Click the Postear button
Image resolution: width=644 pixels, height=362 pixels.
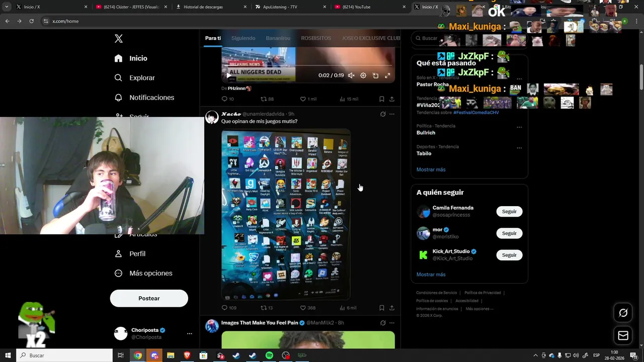(x=149, y=298)
